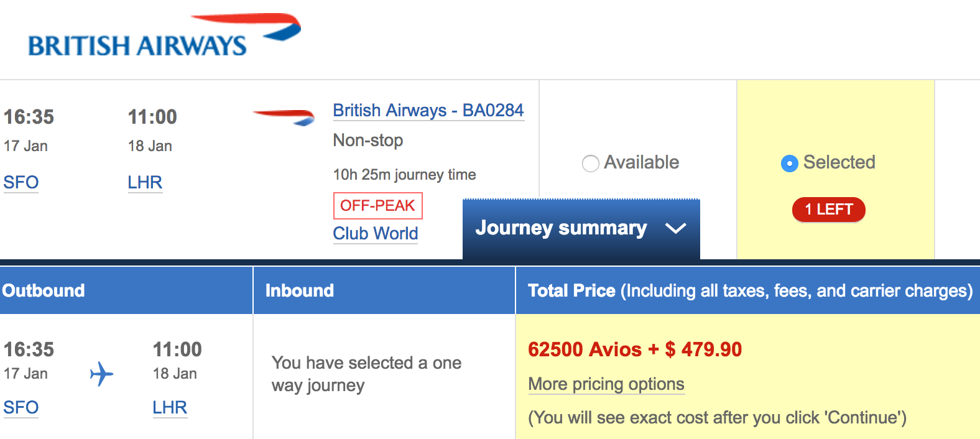
Task: Open the Club World cabin link
Action: click(375, 234)
